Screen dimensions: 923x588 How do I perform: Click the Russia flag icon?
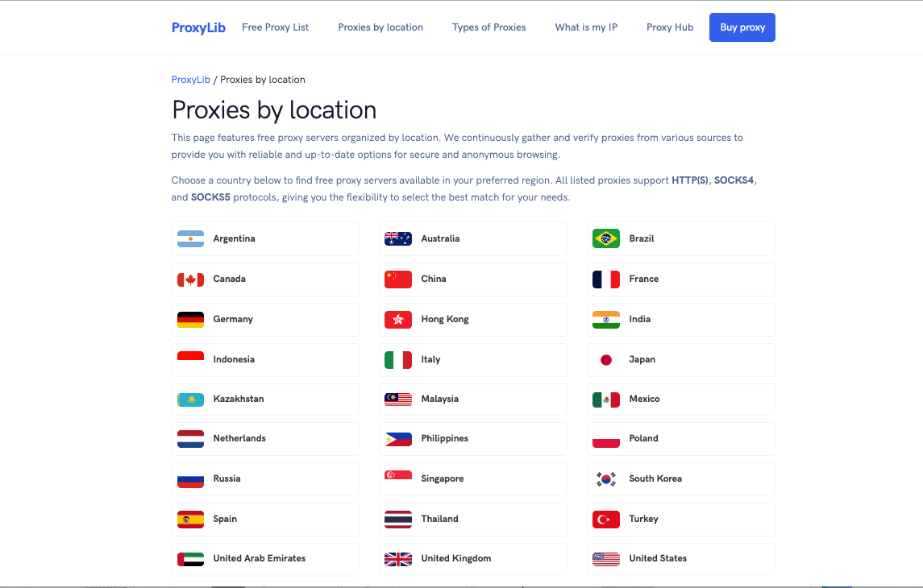191,479
